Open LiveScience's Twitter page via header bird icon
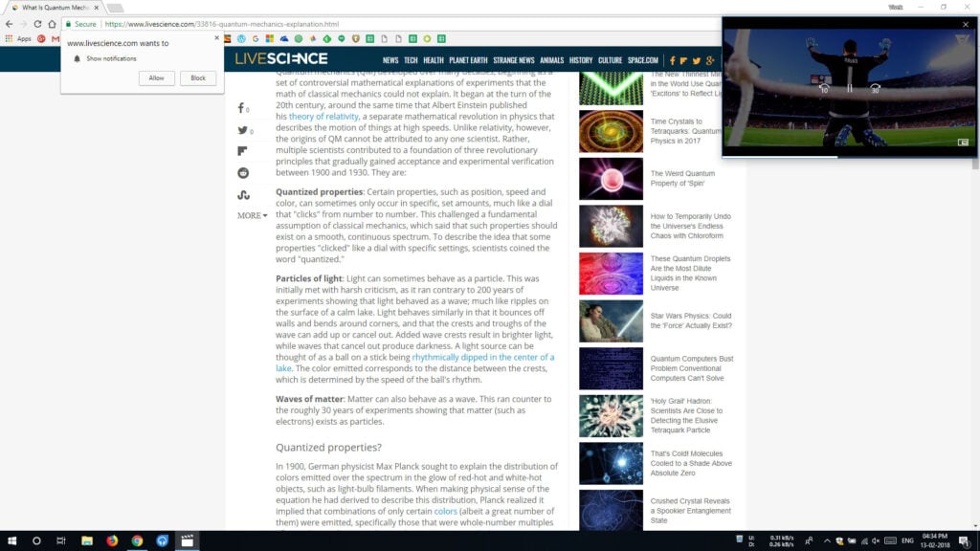 pos(696,60)
